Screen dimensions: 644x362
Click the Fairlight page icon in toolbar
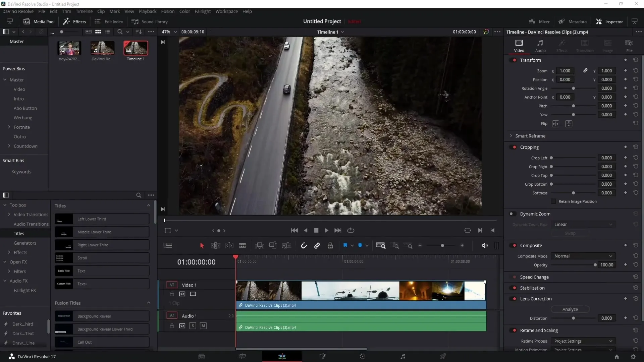pos(402,357)
